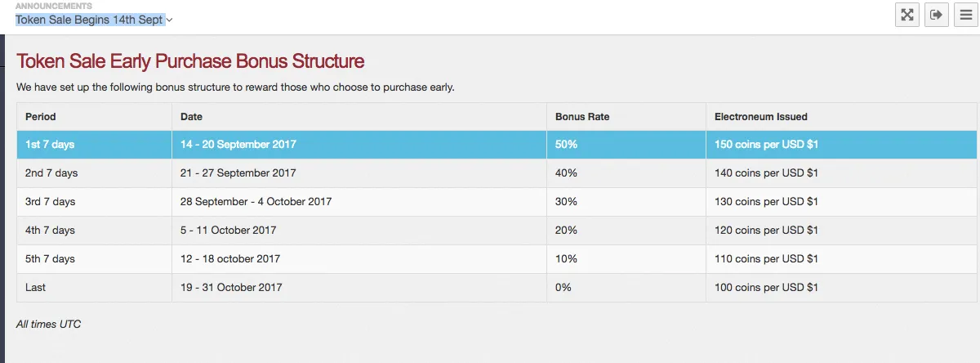This screenshot has width=980, height=363.
Task: Click the 19 - 31 October 2017 cell
Action: [x=359, y=288]
